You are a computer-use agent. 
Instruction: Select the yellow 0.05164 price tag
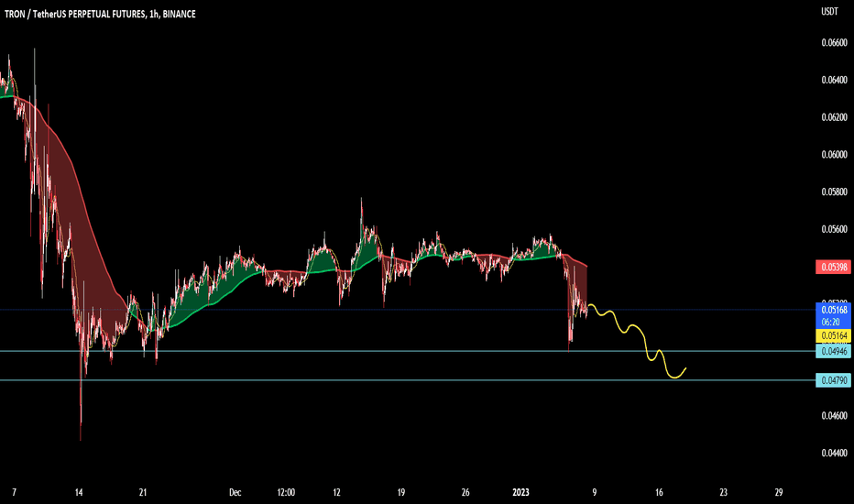pyautogui.click(x=833, y=335)
